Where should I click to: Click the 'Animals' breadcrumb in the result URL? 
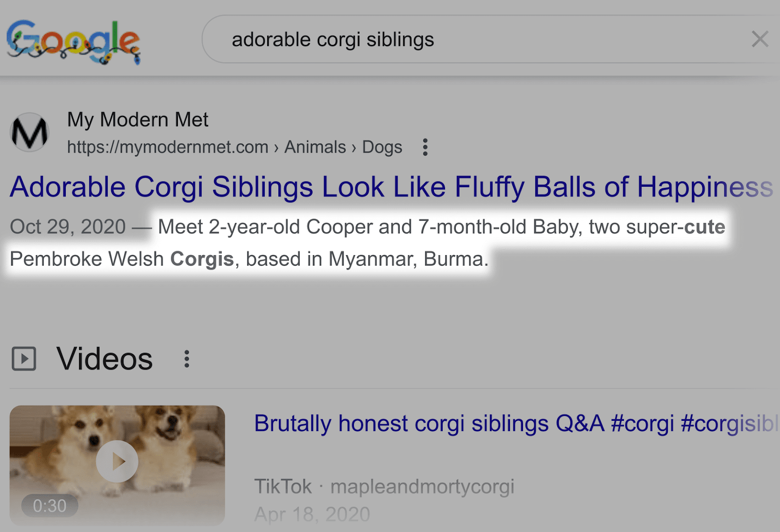[314, 147]
